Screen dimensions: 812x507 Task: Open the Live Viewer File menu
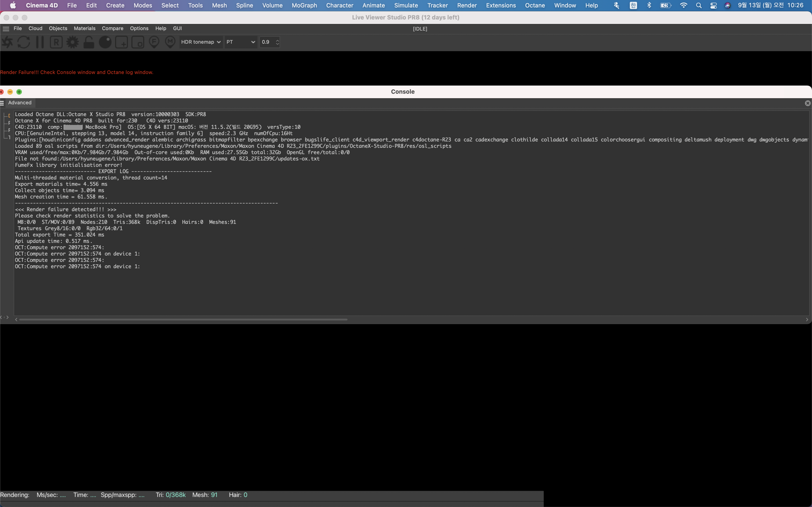click(x=18, y=28)
